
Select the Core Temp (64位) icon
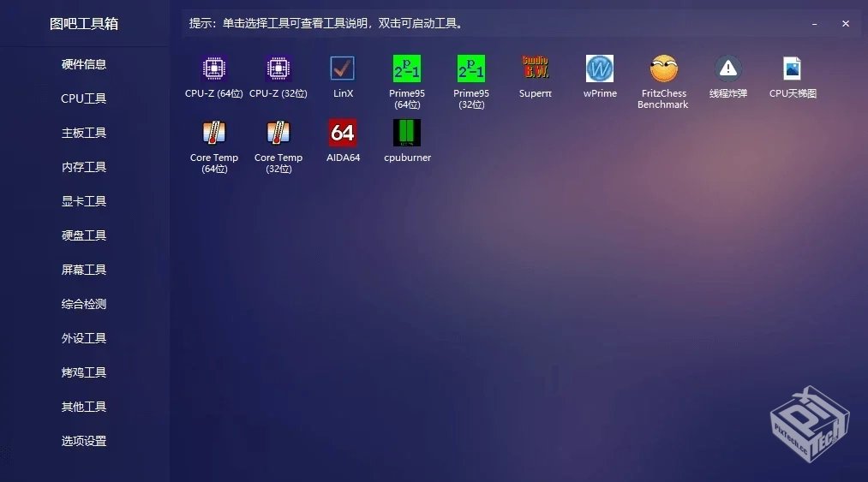(x=213, y=133)
